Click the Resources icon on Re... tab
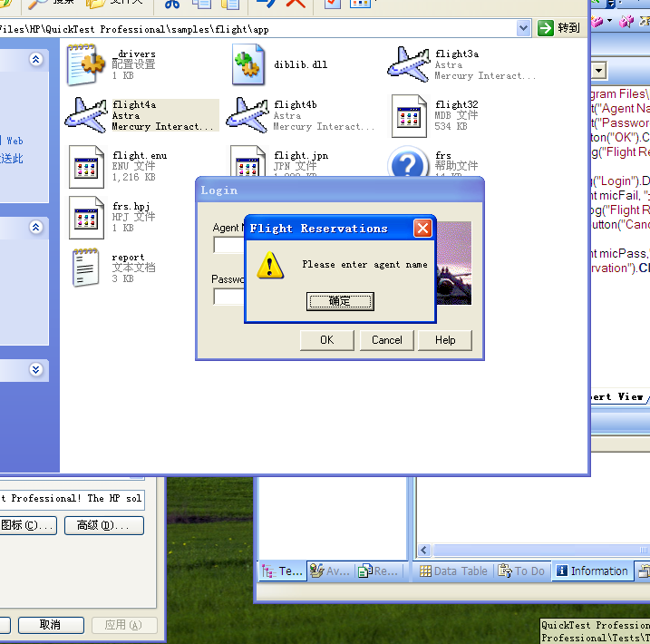 [x=365, y=571]
